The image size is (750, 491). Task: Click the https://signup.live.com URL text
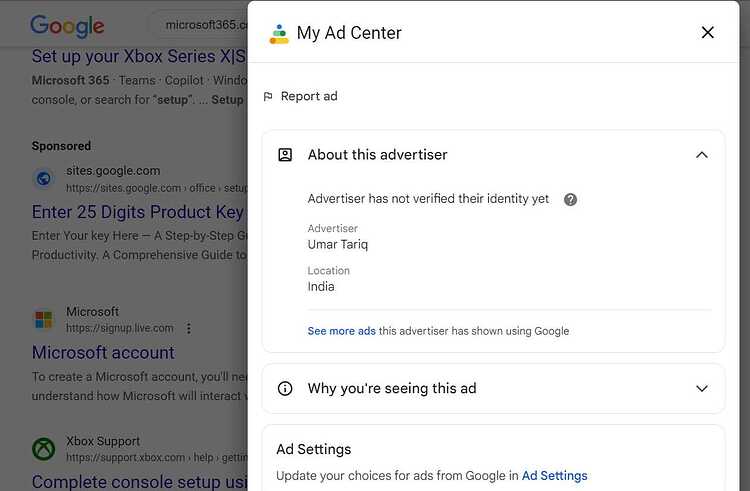click(x=120, y=328)
